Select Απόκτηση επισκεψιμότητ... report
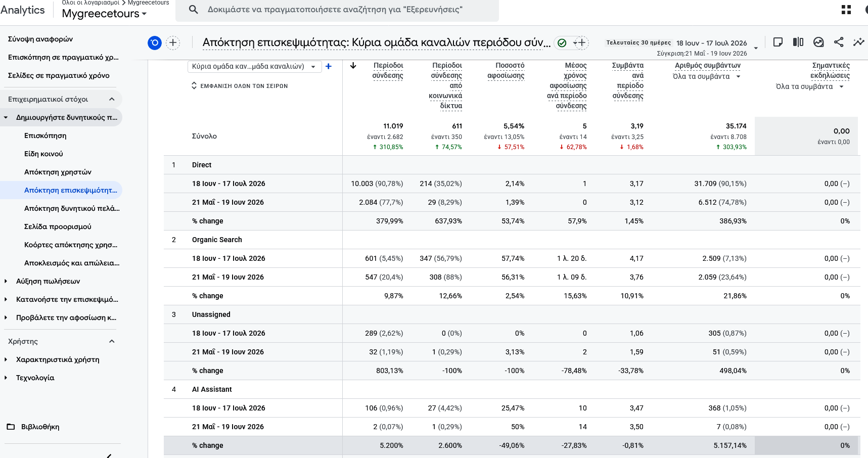868x458 pixels. 70,190
